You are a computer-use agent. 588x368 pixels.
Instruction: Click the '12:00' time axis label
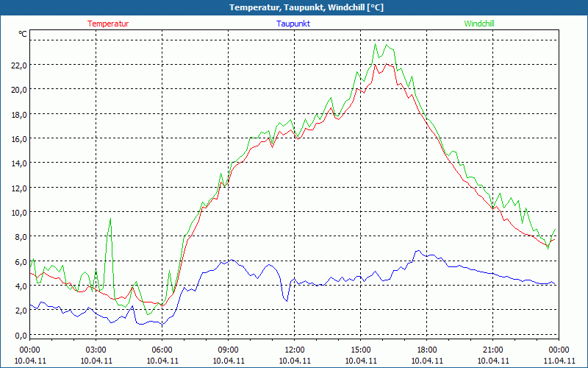(295, 350)
